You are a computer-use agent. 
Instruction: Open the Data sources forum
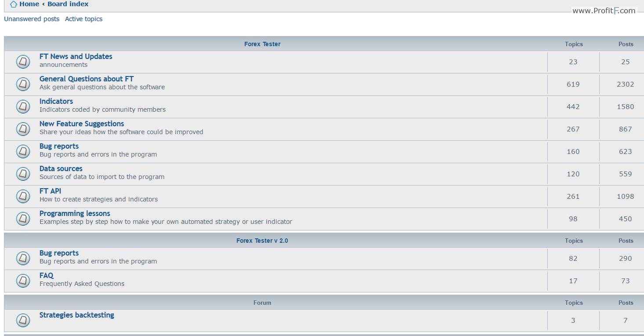coord(61,168)
